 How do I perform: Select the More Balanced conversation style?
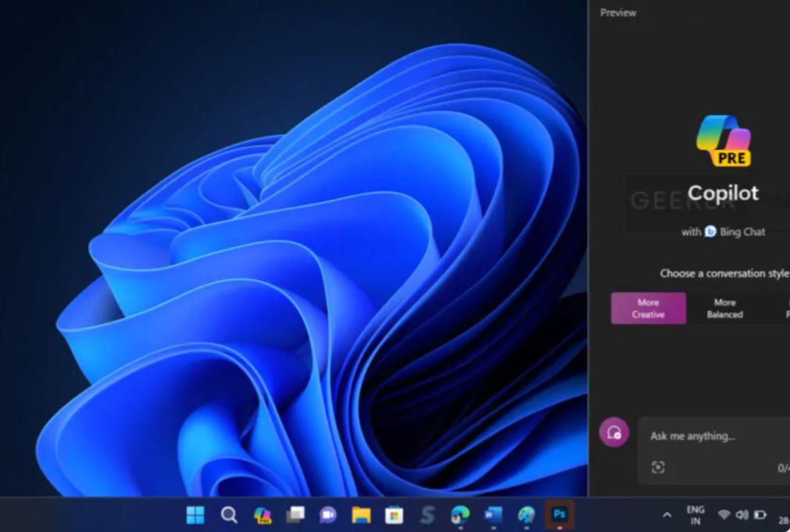724,308
